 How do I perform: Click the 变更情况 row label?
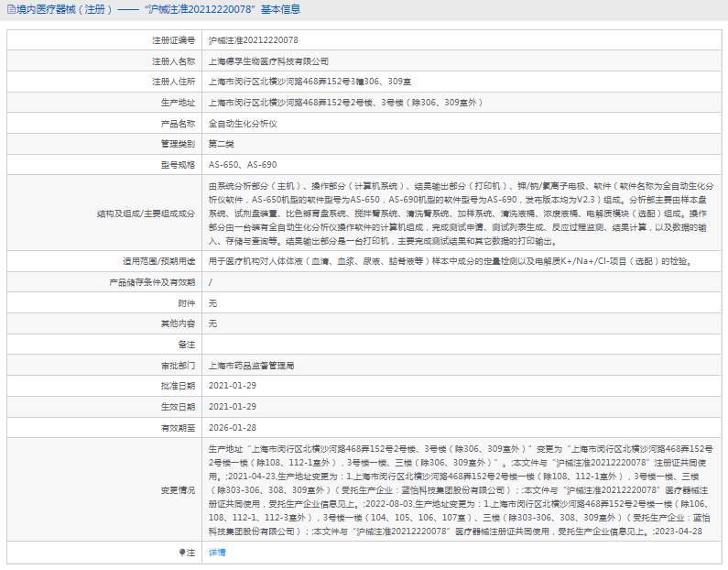point(179,490)
